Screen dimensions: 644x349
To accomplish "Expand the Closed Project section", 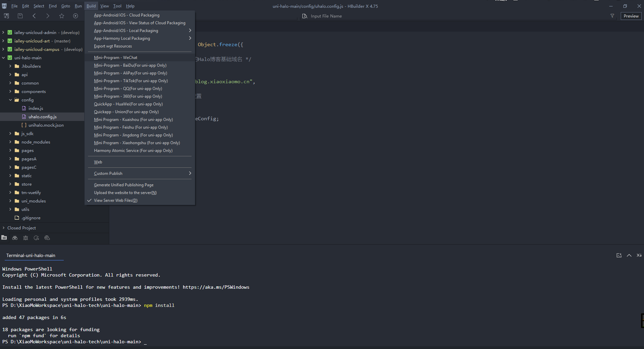I will [x=3, y=228].
